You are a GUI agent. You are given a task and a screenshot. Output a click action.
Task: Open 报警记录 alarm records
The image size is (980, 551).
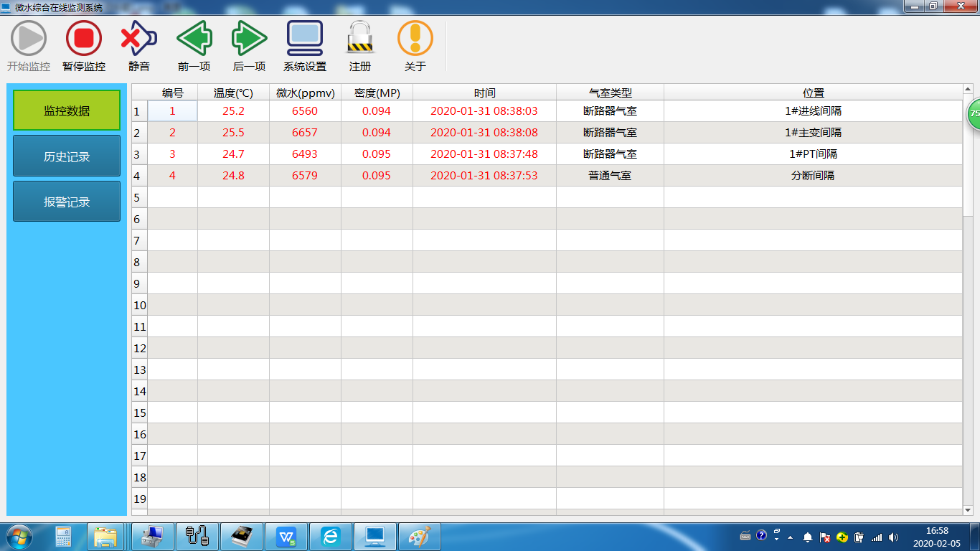click(x=67, y=201)
